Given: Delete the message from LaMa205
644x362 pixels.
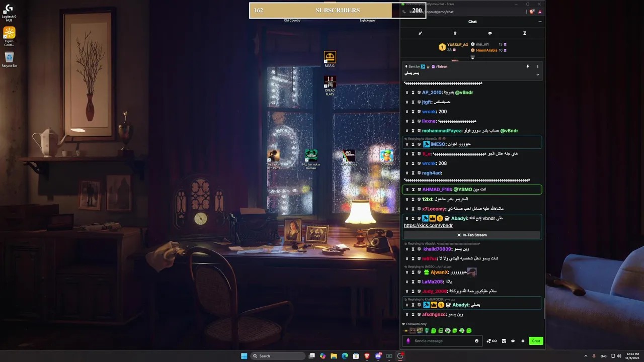Looking at the screenshot, I should pyautogui.click(x=407, y=282).
